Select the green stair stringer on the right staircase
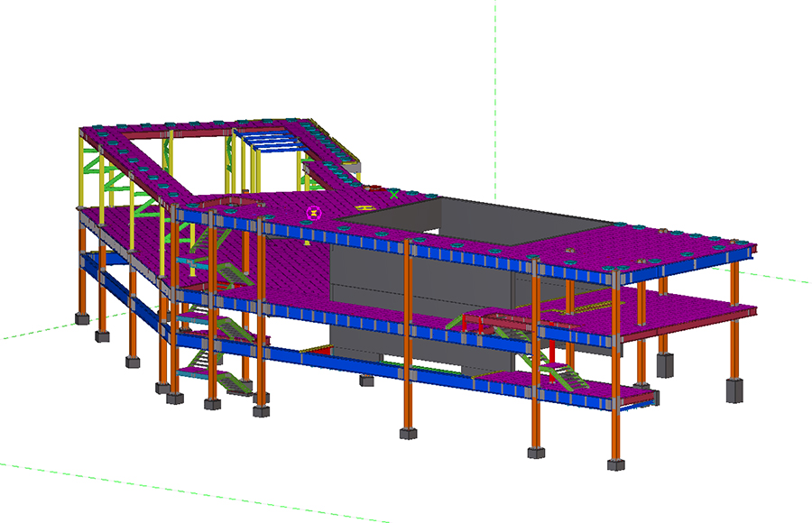812x523 pixels. [558, 371]
